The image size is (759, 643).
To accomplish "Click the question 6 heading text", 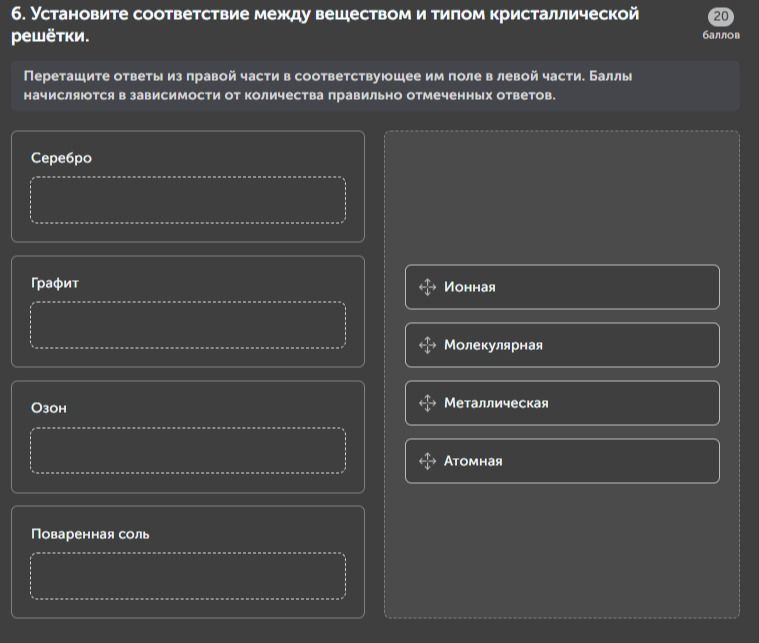I will click(x=325, y=25).
